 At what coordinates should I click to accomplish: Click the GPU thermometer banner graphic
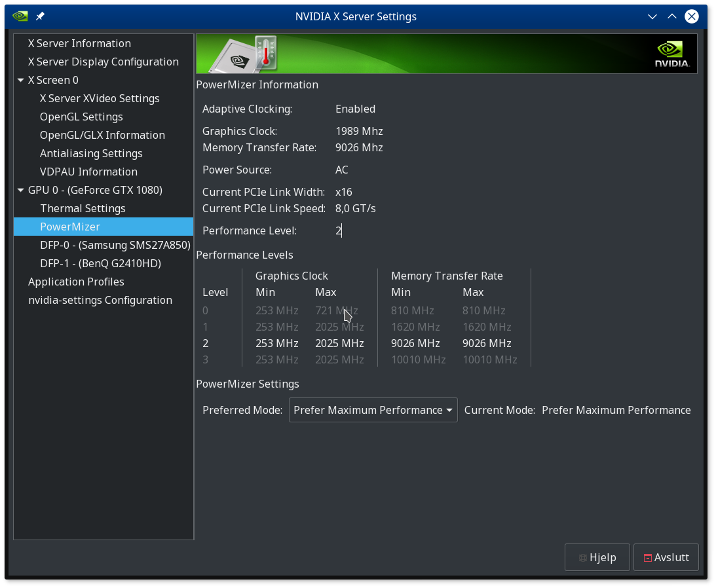point(244,54)
